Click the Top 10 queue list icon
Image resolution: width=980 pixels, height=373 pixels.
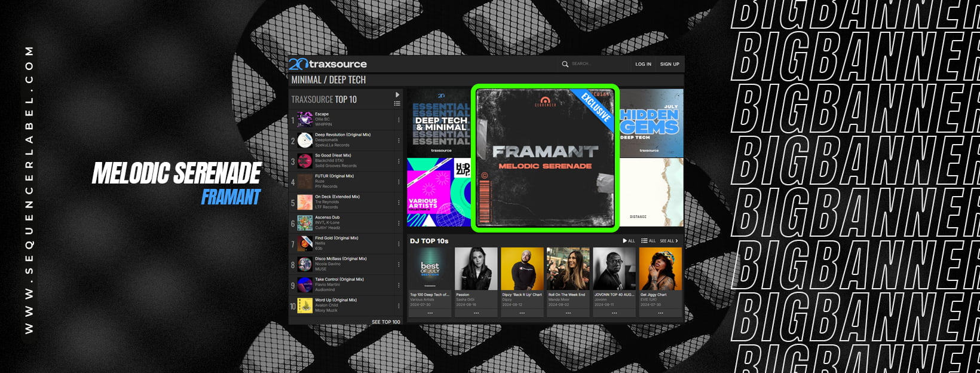coord(397,103)
